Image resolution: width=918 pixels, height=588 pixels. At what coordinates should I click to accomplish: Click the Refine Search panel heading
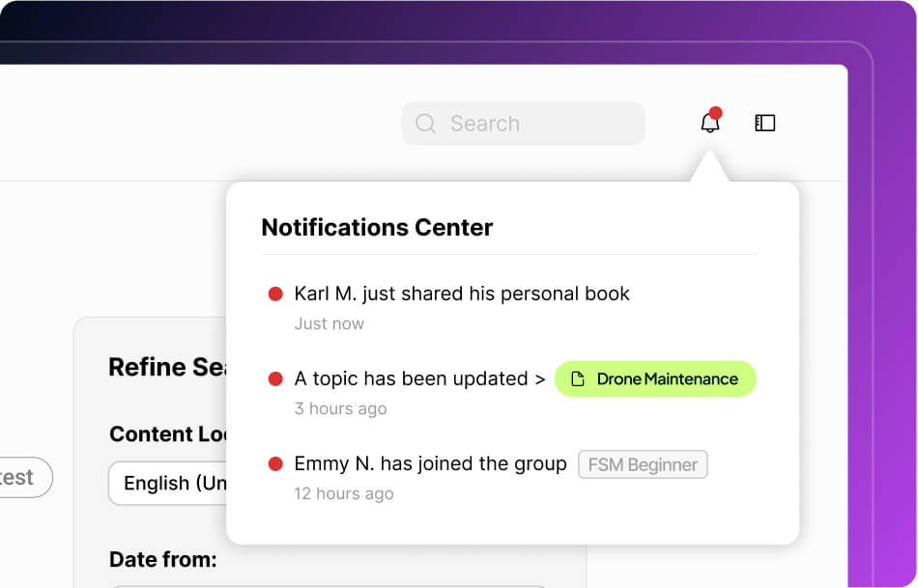[166, 367]
